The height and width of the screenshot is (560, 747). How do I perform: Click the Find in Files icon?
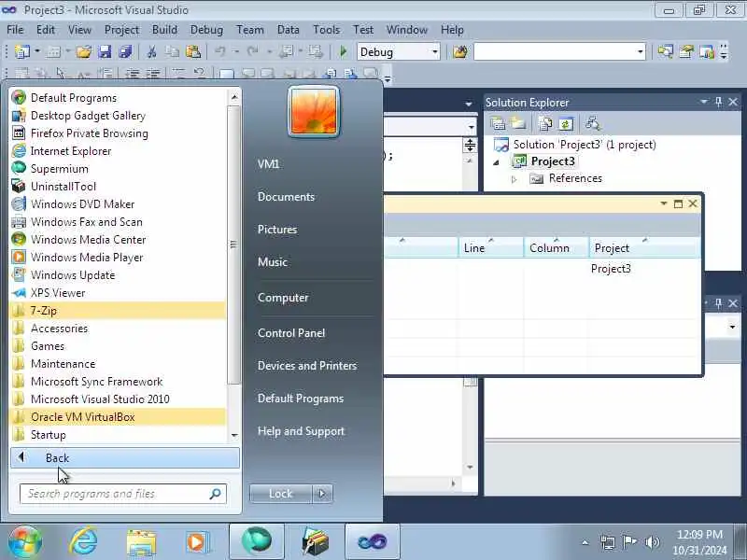(460, 51)
